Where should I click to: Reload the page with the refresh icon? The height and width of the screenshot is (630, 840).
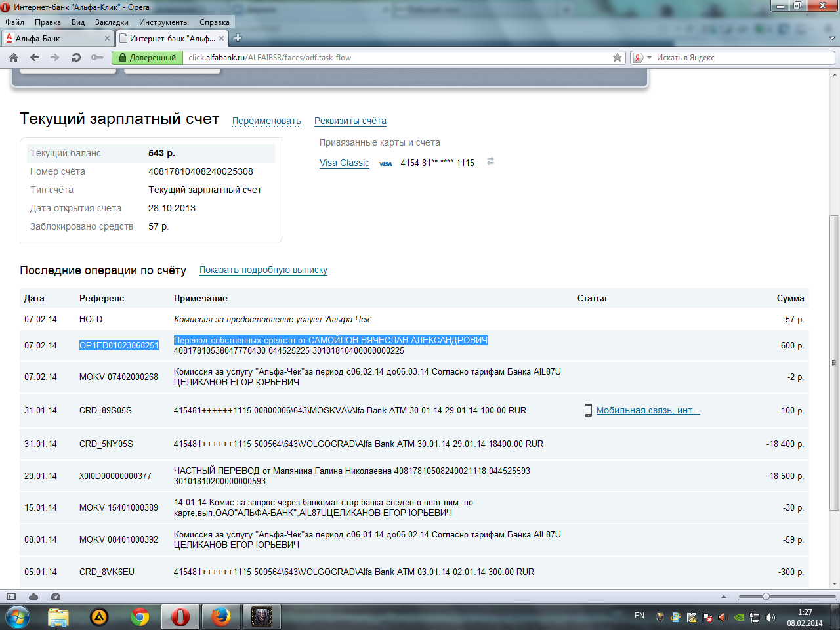pos(76,58)
